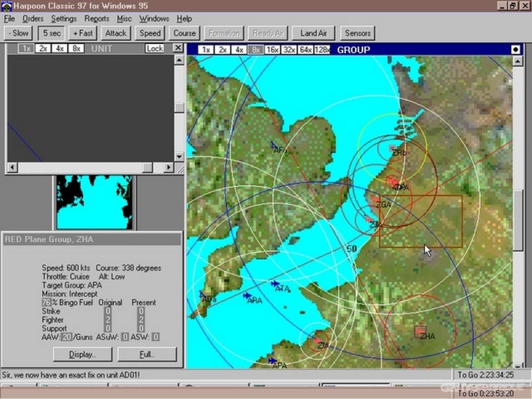532x399 pixels.
Task: Set UNIT window zoom to 4x
Action: [x=59, y=48]
